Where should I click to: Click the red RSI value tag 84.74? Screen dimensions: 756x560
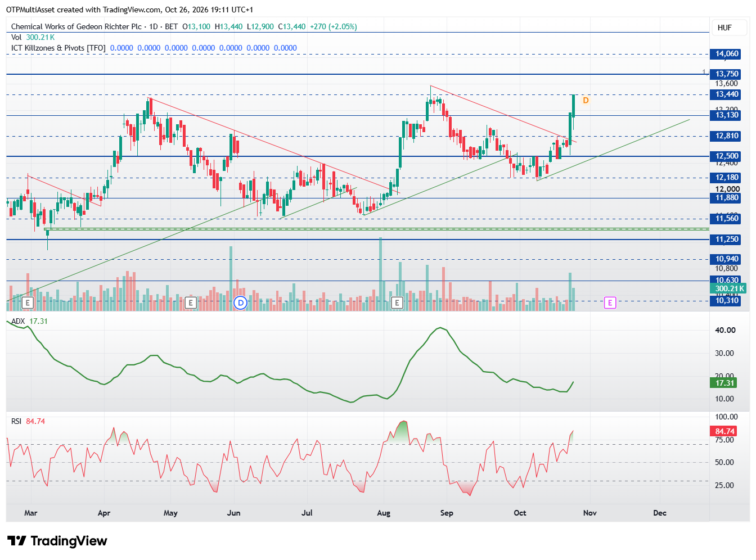tap(724, 431)
